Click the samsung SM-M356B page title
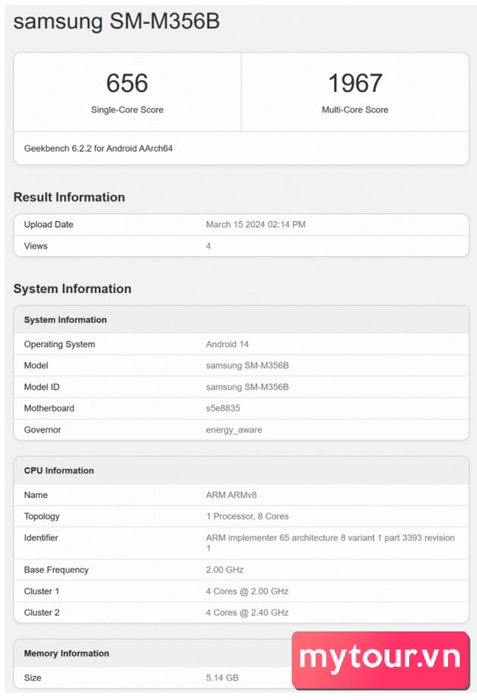477x700 pixels. (x=117, y=21)
